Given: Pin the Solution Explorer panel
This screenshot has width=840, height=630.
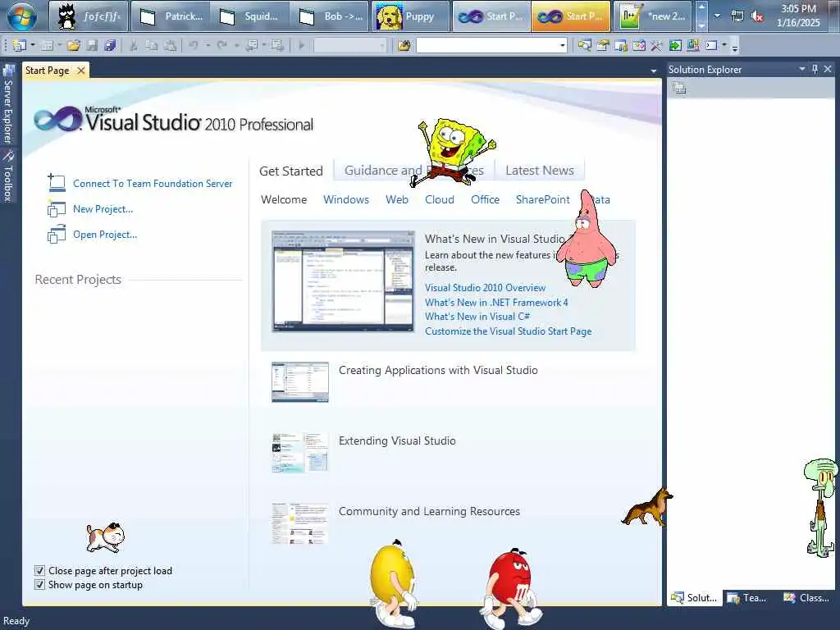Looking at the screenshot, I should point(815,69).
